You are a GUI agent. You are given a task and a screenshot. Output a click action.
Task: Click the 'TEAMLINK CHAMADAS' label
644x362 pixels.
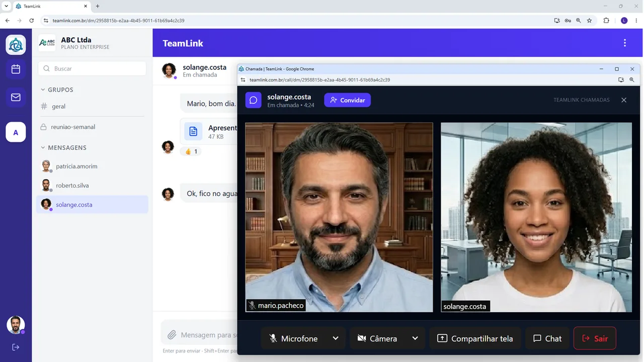(x=582, y=100)
